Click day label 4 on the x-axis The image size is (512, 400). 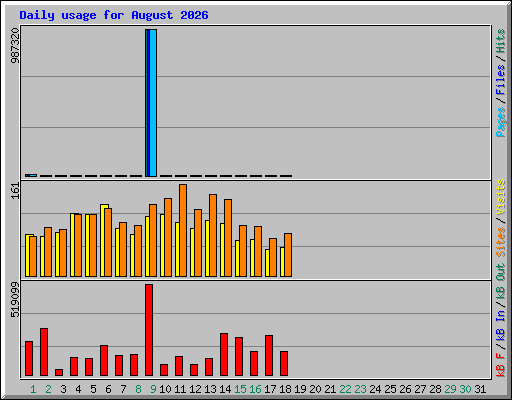point(78,389)
